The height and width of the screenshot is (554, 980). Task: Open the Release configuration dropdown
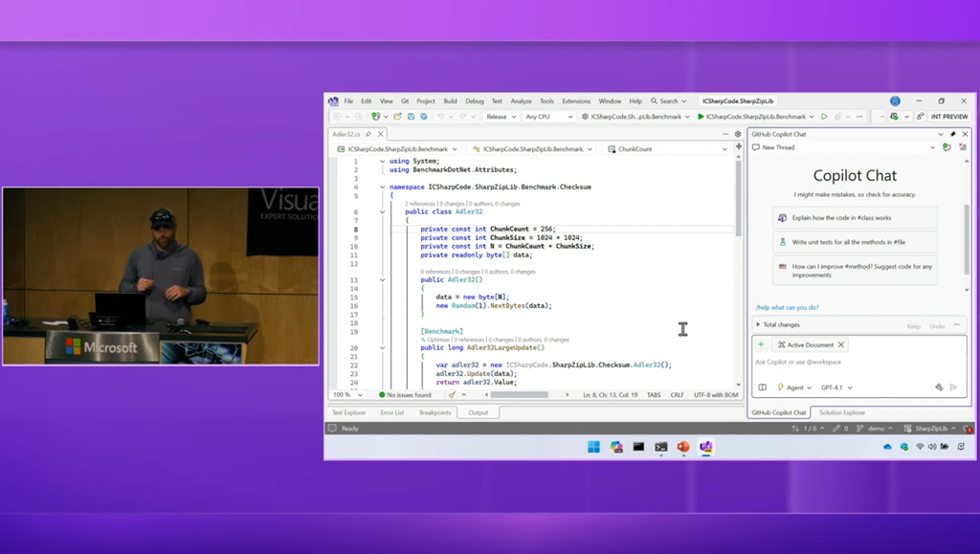501,117
